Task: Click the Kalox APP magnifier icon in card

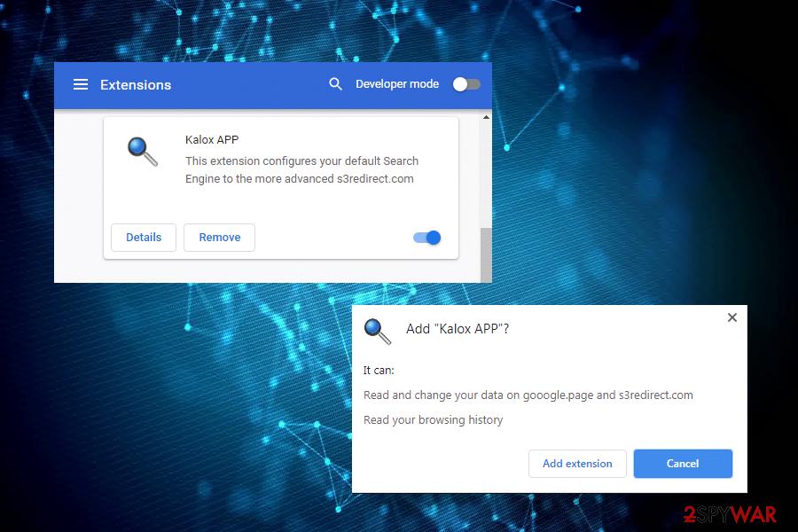Action: (143, 152)
